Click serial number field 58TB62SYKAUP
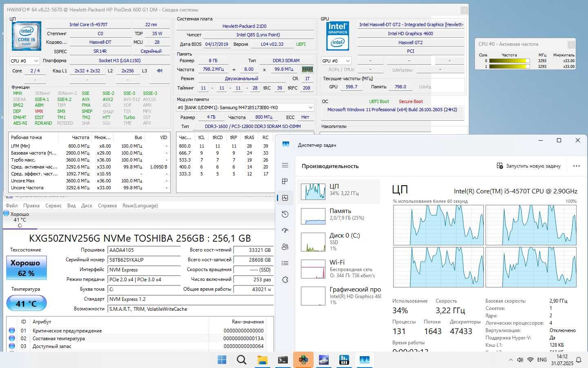This screenshot has height=368, width=588. (x=144, y=260)
